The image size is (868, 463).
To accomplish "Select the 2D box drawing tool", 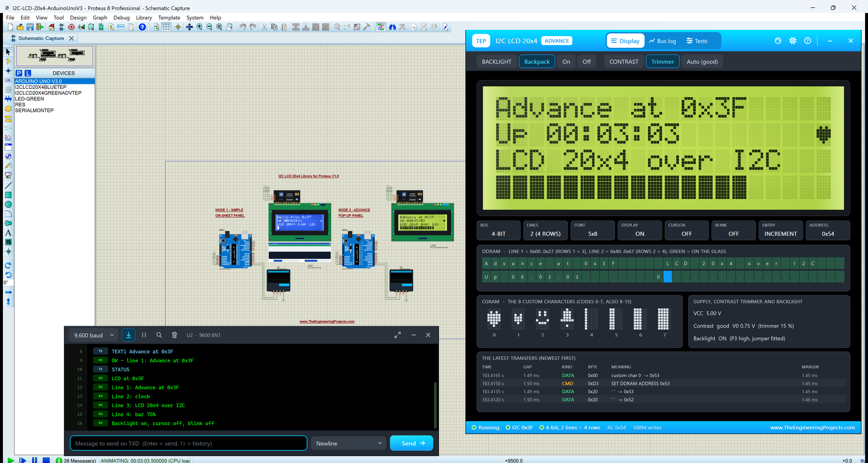I will (8, 195).
